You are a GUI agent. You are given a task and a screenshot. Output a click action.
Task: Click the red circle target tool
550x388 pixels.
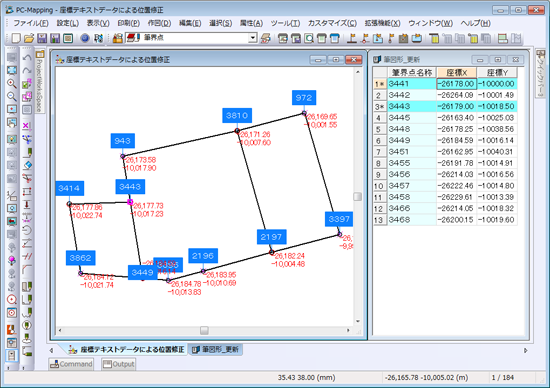coord(12,300)
